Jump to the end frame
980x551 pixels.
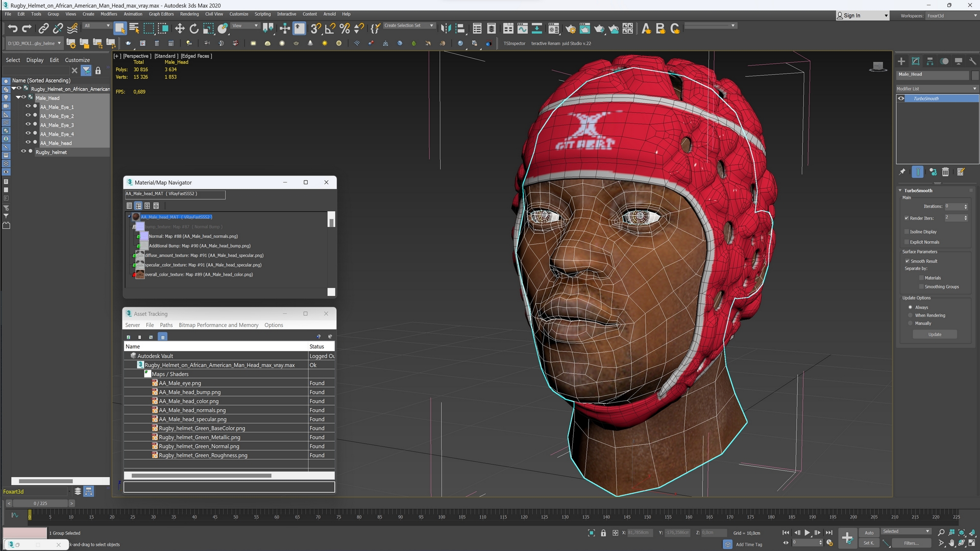click(x=829, y=533)
